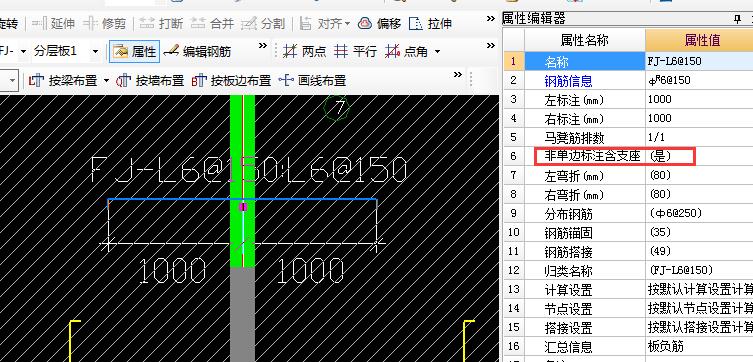
Task: Click the 合并 (merge) tool
Action: [x=212, y=23]
